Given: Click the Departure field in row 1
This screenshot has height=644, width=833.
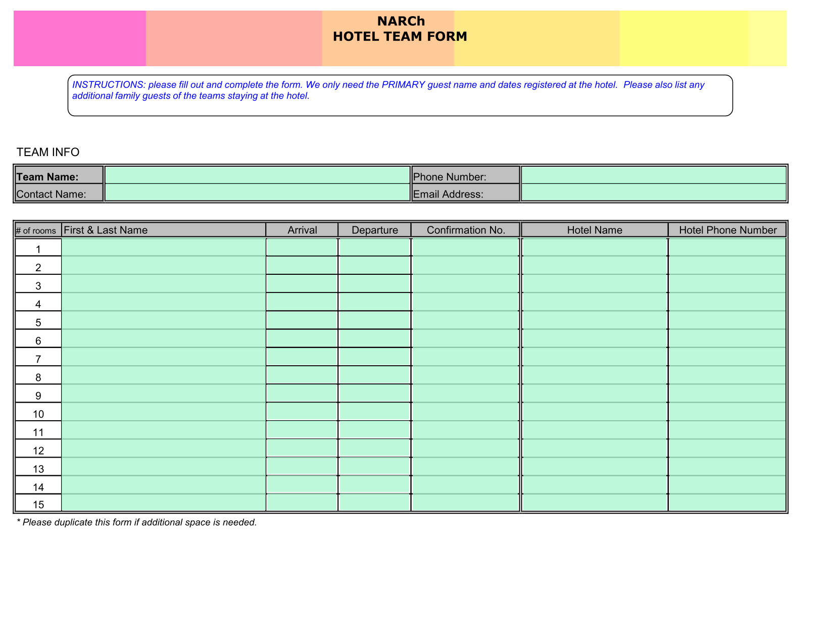Looking at the screenshot, I should [374, 247].
